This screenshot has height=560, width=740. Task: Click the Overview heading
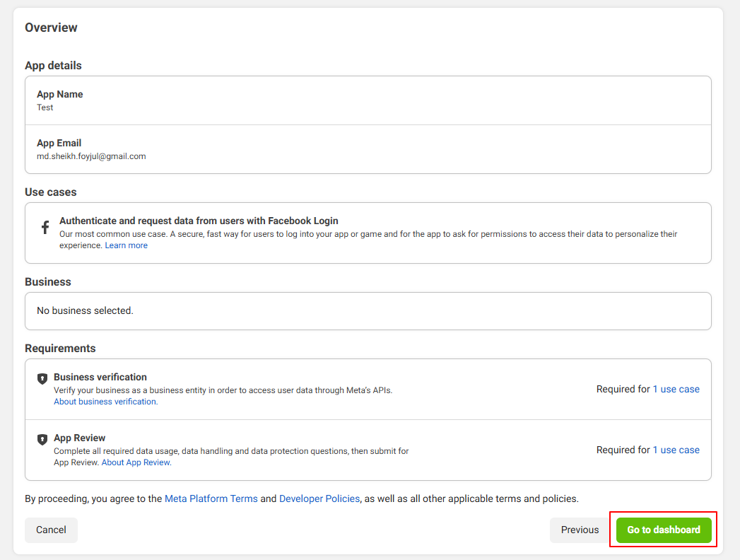51,28
